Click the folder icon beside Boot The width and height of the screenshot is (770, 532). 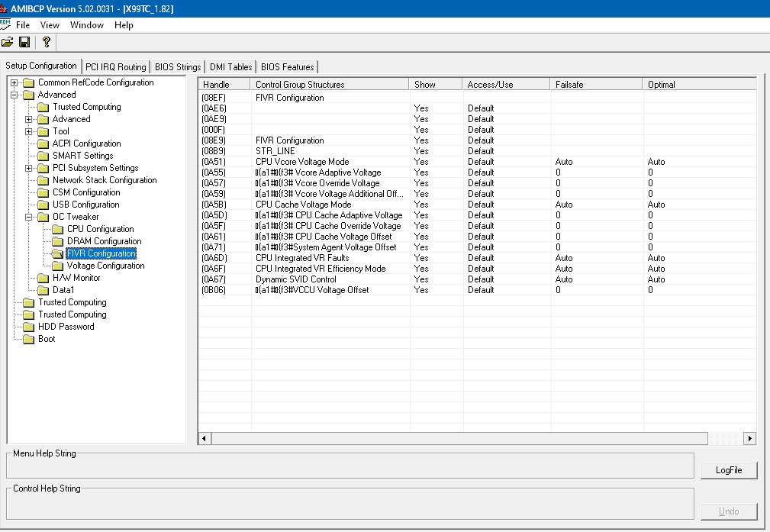tap(29, 339)
